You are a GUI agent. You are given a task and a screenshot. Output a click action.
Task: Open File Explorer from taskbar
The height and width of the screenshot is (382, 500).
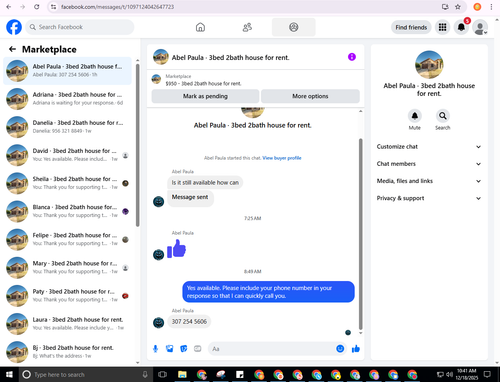coord(182,374)
